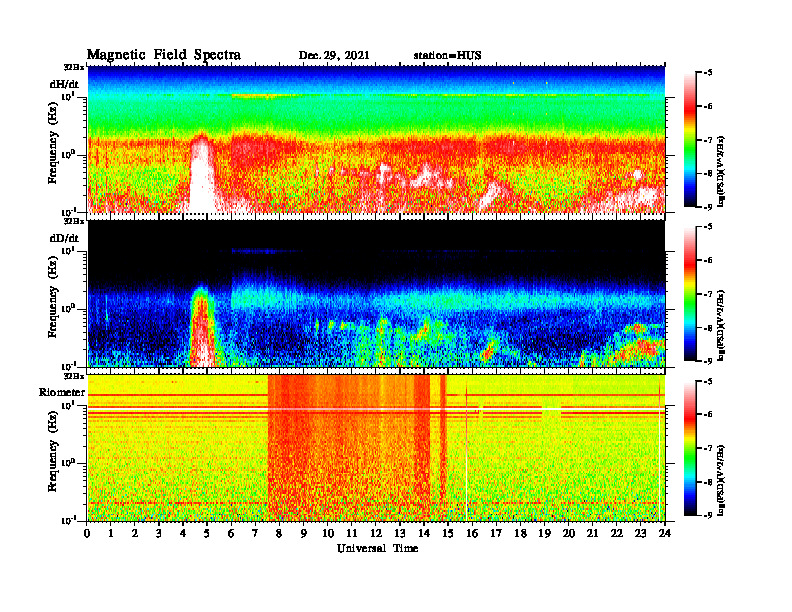Click the 'dH/dt' panel label
The width and height of the screenshot is (792, 612).
point(64,84)
